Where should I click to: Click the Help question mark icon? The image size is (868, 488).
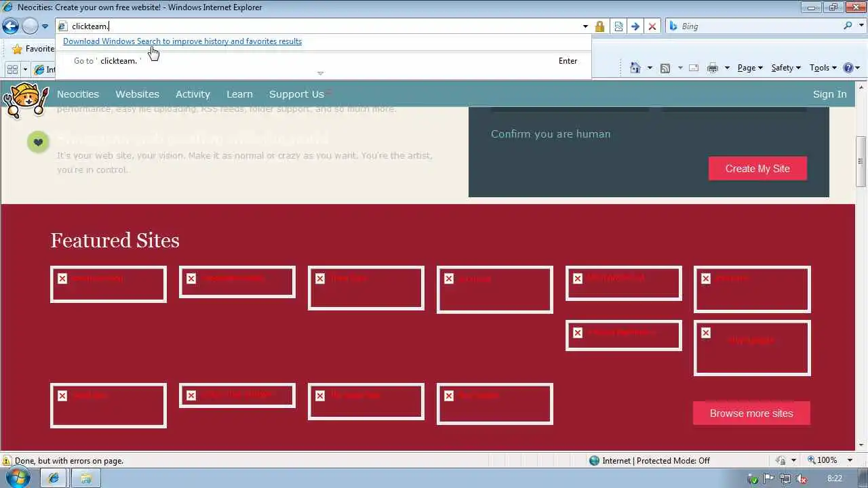point(848,68)
